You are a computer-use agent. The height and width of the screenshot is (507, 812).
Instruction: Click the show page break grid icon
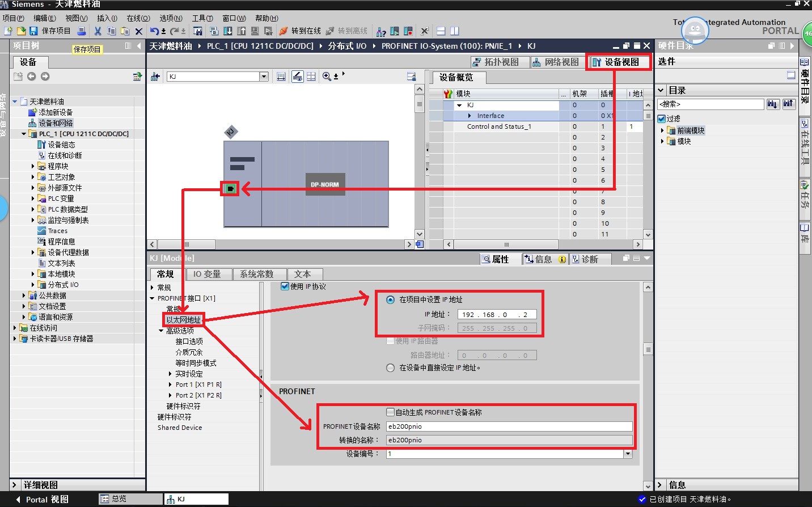tap(311, 76)
